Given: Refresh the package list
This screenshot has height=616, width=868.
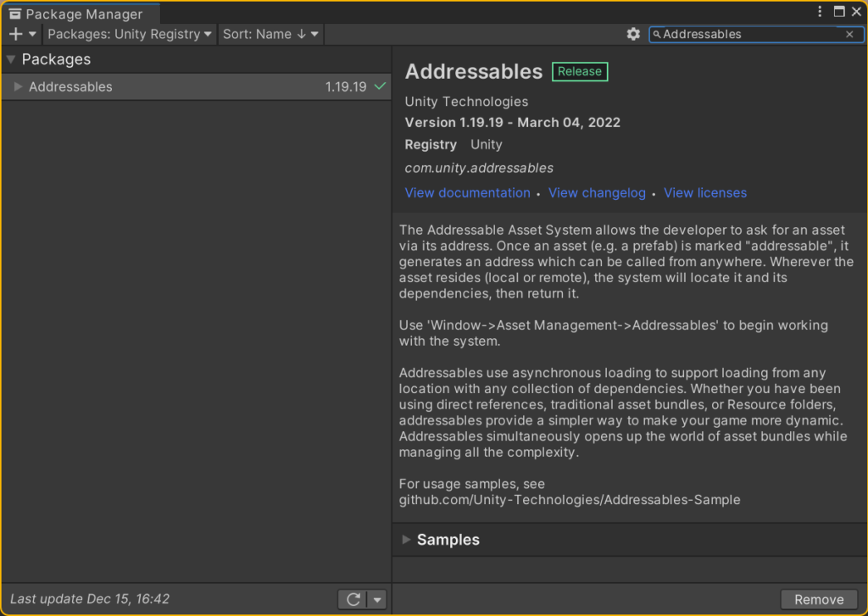Looking at the screenshot, I should tap(353, 599).
